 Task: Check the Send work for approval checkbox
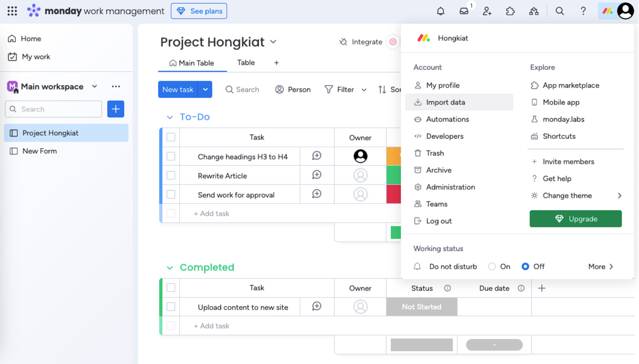click(x=171, y=194)
